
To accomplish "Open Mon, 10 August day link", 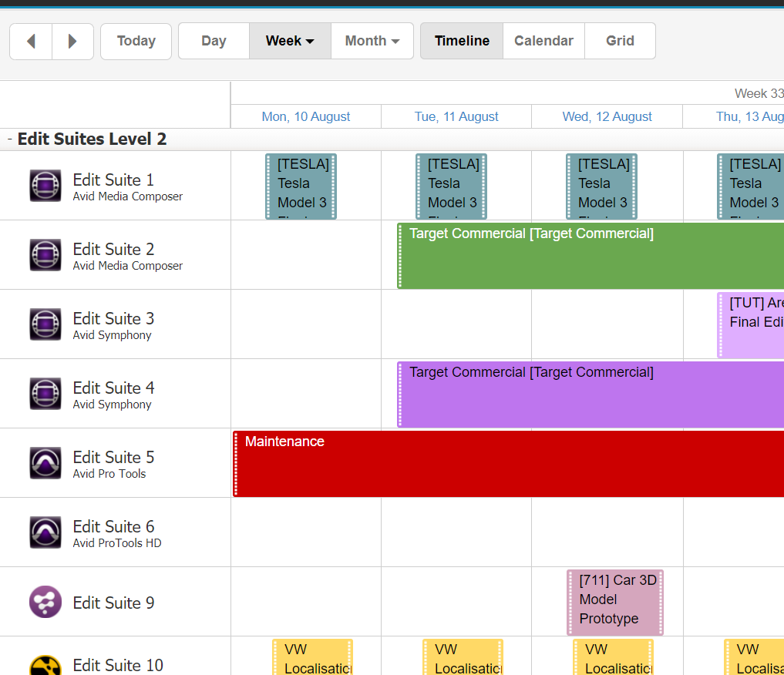I will 306,117.
